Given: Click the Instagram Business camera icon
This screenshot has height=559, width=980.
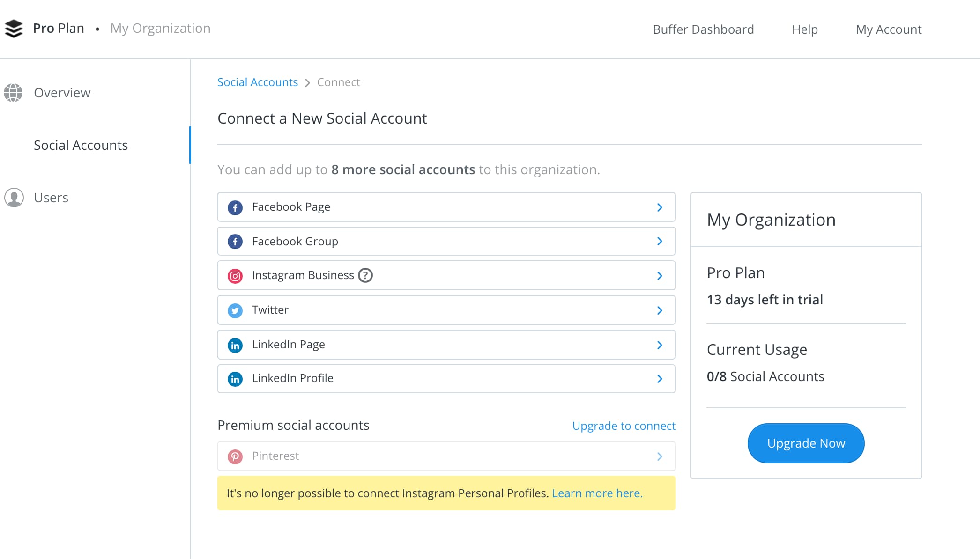Looking at the screenshot, I should pos(235,276).
